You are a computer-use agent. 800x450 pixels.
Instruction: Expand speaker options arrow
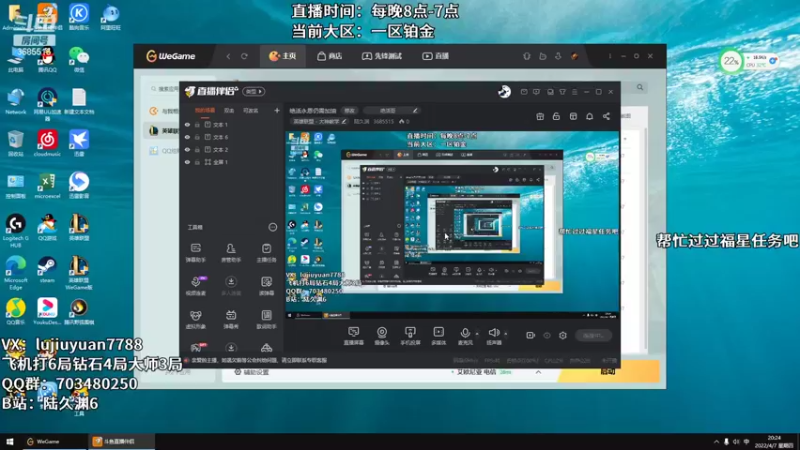click(506, 334)
